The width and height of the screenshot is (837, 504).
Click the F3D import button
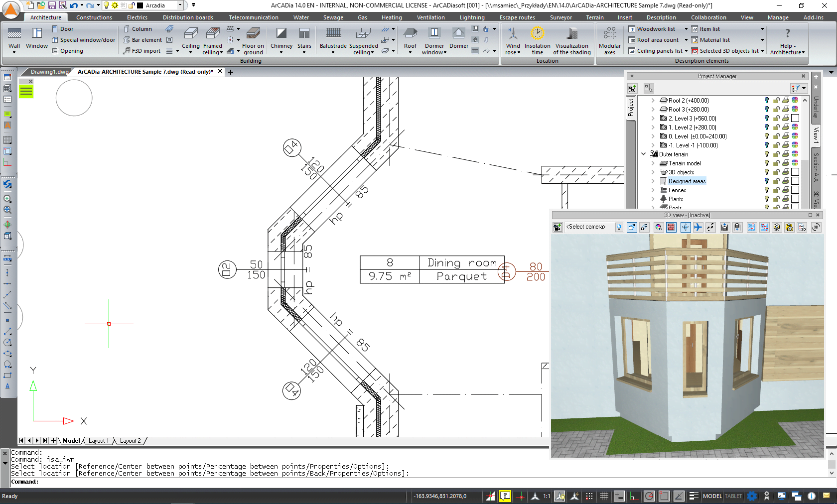[x=142, y=51]
